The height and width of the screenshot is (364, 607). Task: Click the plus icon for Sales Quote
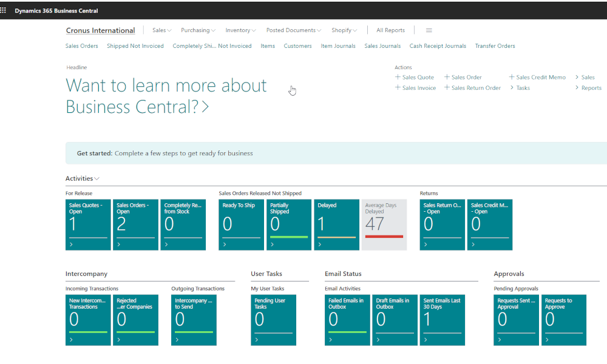(398, 77)
